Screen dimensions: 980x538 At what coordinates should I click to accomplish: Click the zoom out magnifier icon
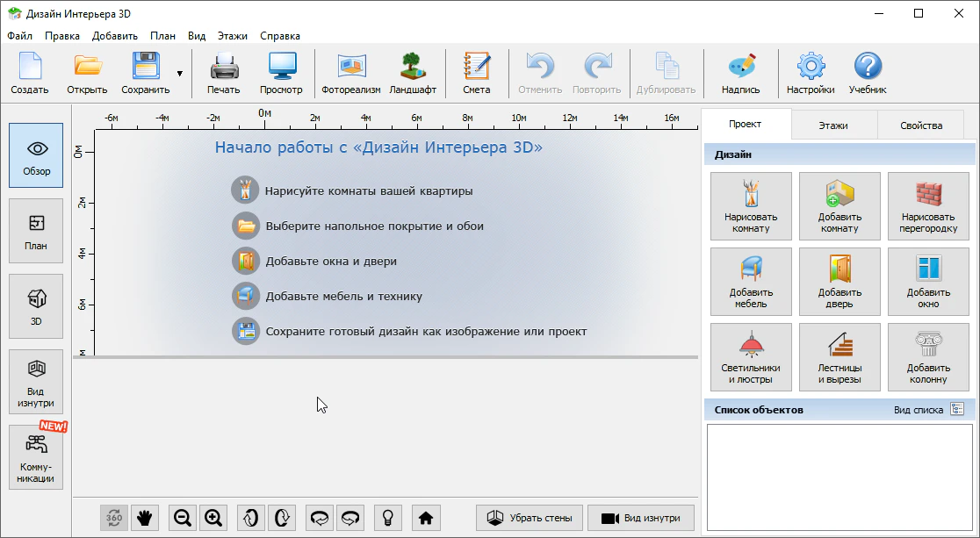tap(183, 518)
